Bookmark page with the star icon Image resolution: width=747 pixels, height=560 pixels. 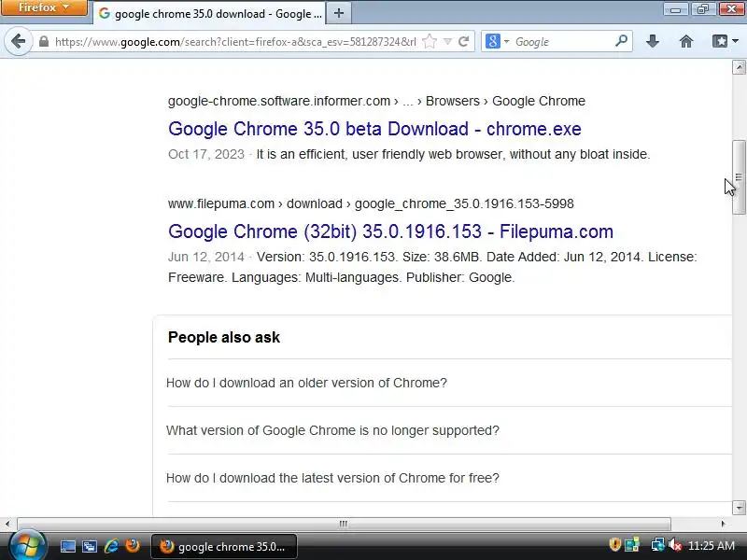(430, 41)
